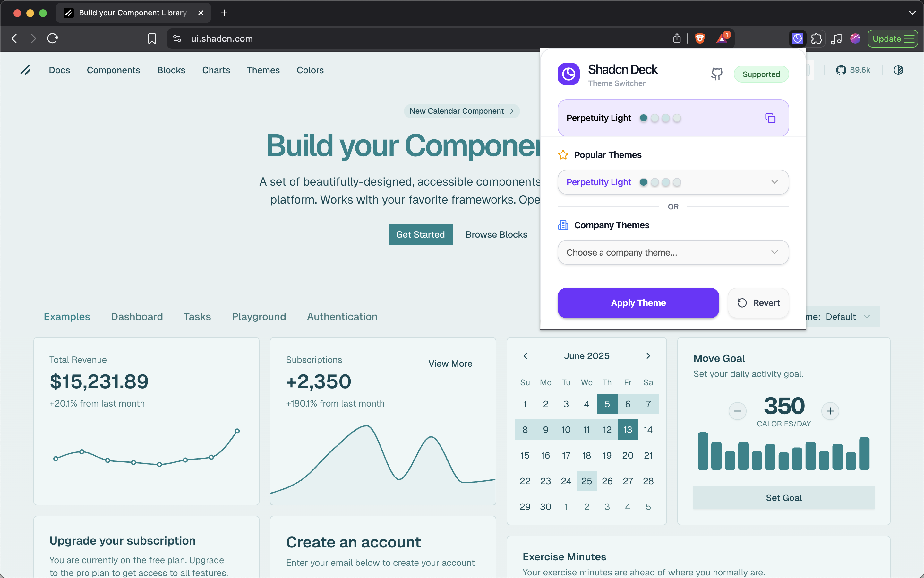The image size is (924, 578).
Task: Select June 13 in the calendar
Action: coord(628,430)
